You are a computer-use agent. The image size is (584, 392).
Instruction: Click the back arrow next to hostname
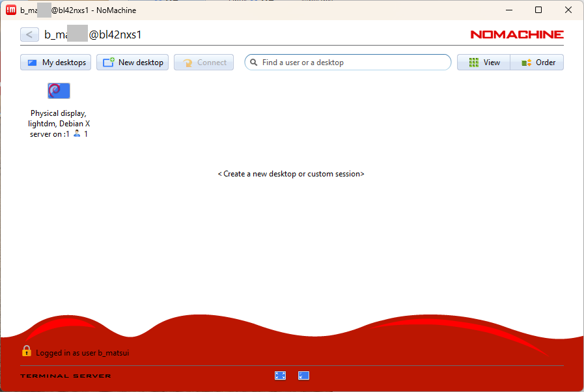click(29, 35)
